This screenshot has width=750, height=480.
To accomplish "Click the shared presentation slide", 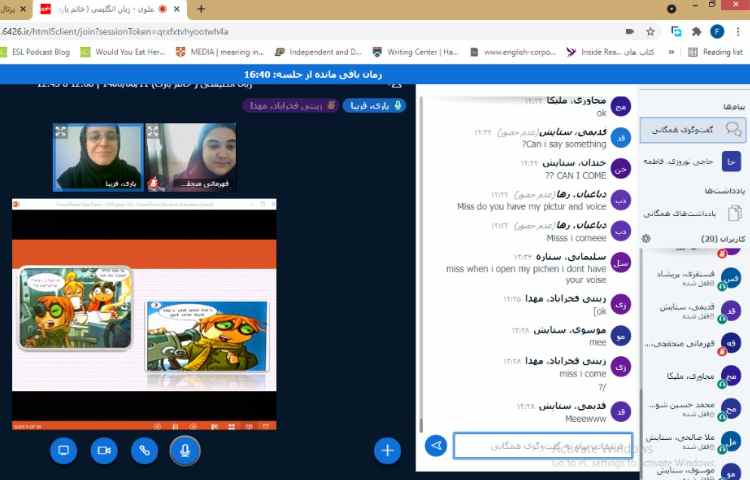I will click(144, 315).
